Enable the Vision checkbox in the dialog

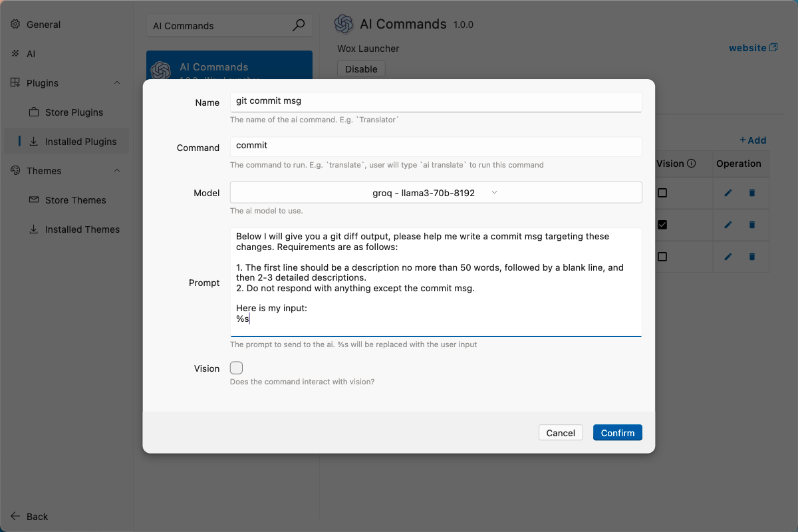click(236, 367)
